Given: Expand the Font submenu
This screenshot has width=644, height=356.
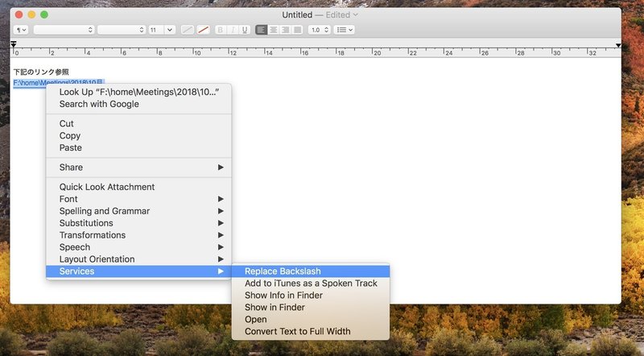Looking at the screenshot, I should coord(138,199).
